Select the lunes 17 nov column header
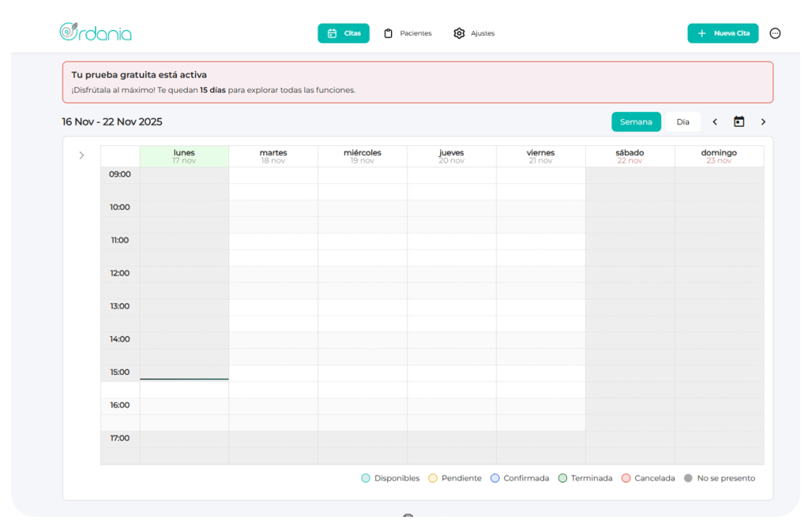 click(184, 156)
